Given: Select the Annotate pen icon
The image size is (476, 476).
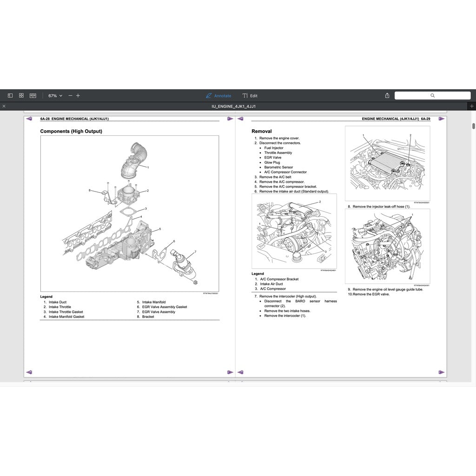Looking at the screenshot, I should [x=208, y=95].
